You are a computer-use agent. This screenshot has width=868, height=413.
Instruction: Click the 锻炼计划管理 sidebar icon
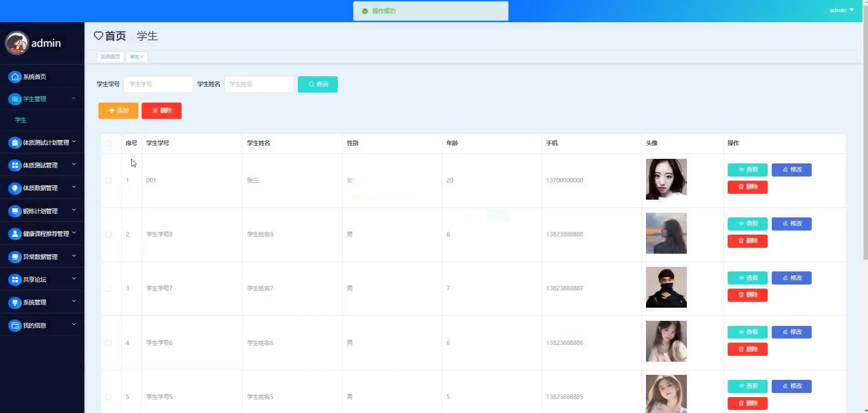click(x=15, y=211)
